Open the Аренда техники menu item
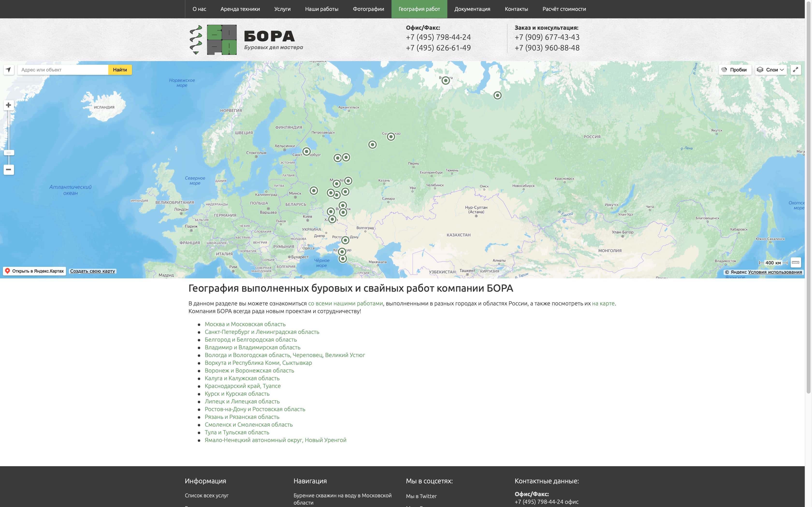The width and height of the screenshot is (812, 507). pos(240,9)
